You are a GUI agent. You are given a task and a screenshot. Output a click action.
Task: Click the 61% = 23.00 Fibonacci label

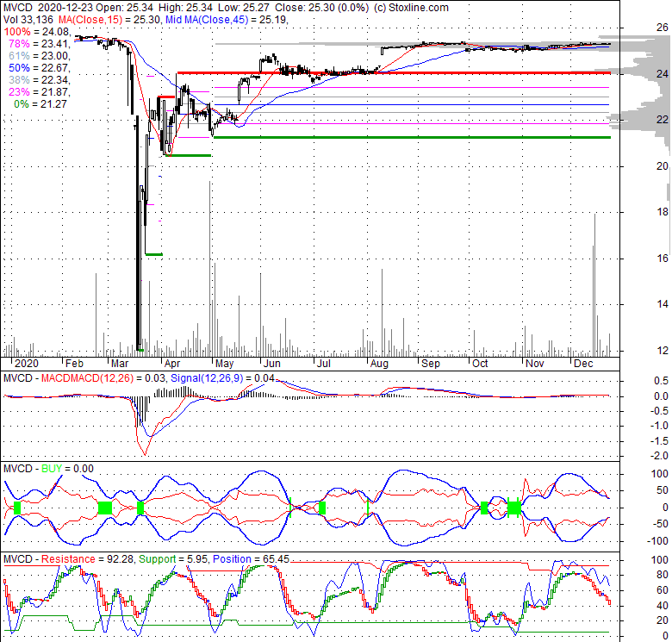40,56
